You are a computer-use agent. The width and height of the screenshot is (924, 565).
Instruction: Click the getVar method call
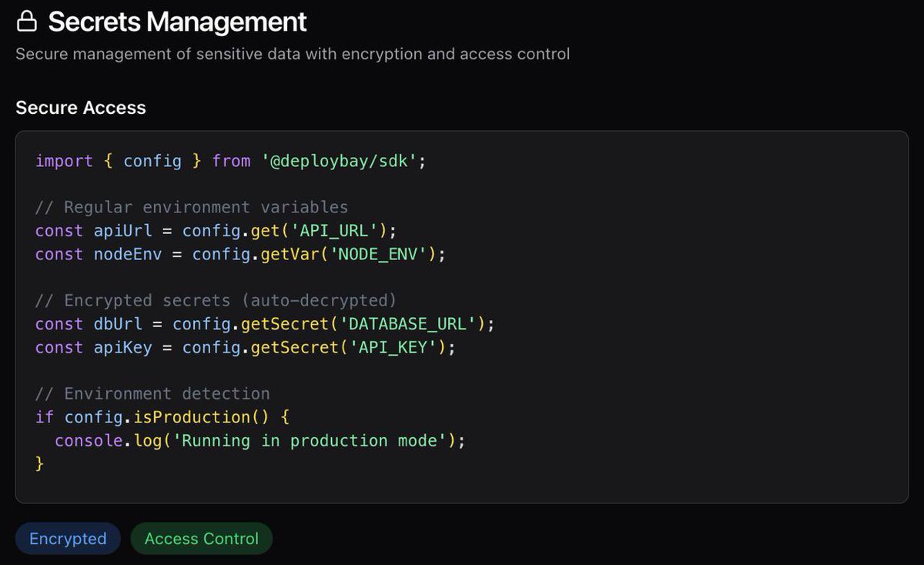coord(290,254)
